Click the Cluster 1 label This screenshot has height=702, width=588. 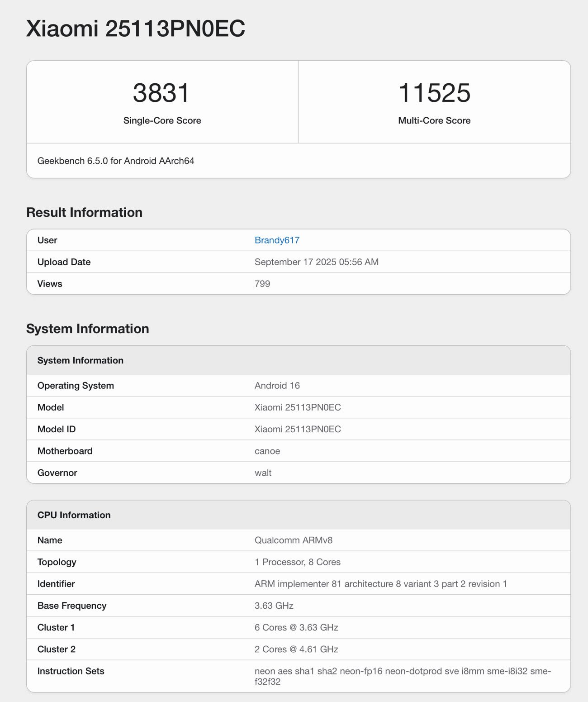(x=56, y=627)
